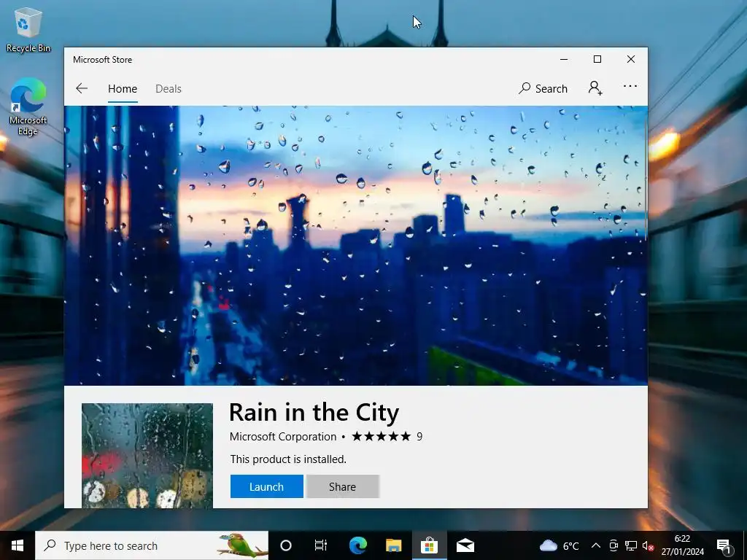Switch to the Deals tab
This screenshot has height=560, width=747.
tap(169, 88)
